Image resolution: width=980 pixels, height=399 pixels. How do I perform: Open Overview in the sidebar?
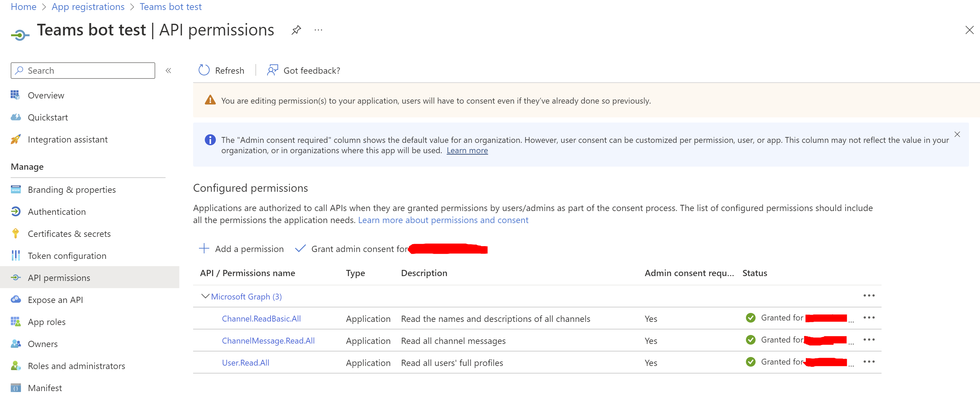(46, 95)
